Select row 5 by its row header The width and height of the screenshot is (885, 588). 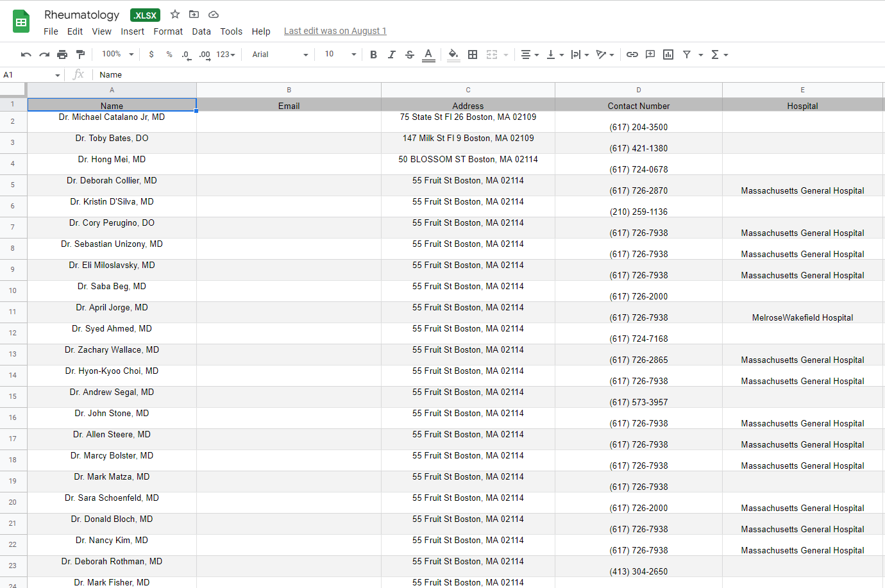click(13, 185)
